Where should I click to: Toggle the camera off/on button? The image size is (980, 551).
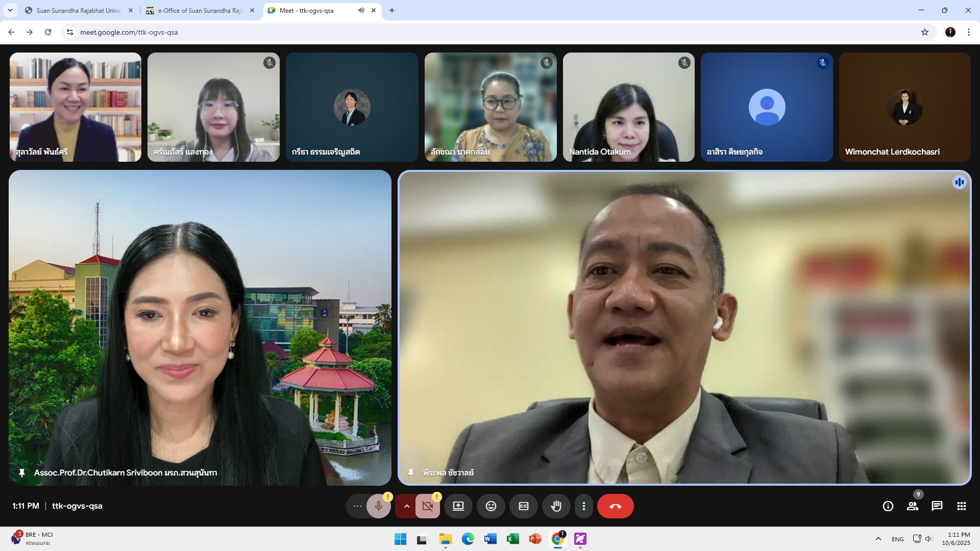pos(427,506)
